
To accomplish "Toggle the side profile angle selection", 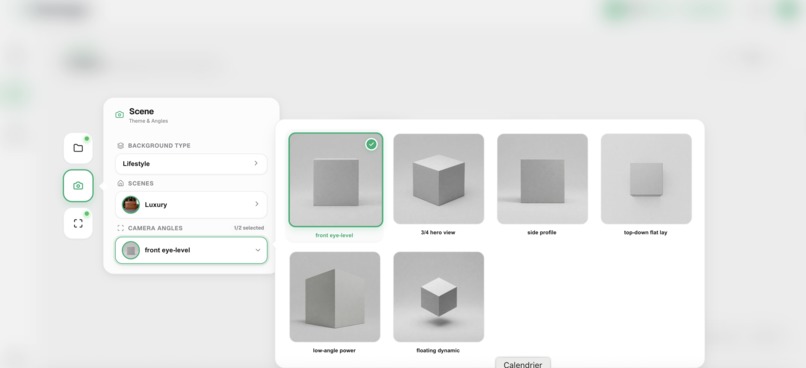I will [x=542, y=179].
